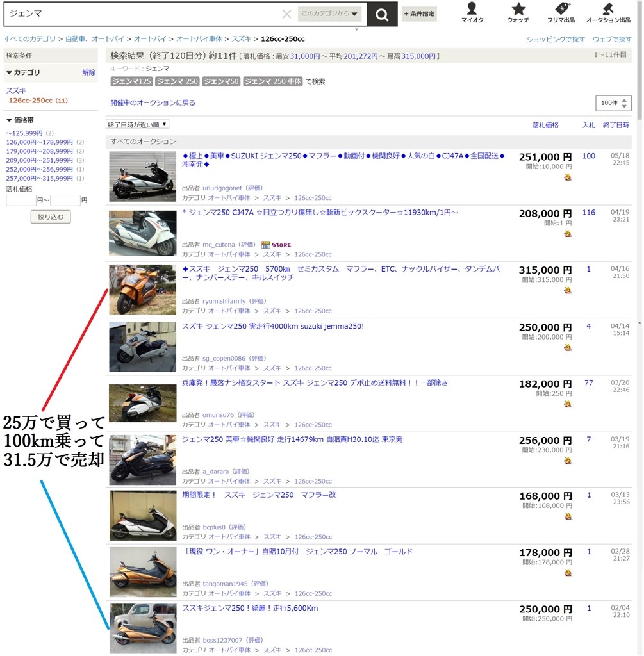Click watch icon under 256,000 円
Viewport: 644px width, 656px height.
[567, 461]
